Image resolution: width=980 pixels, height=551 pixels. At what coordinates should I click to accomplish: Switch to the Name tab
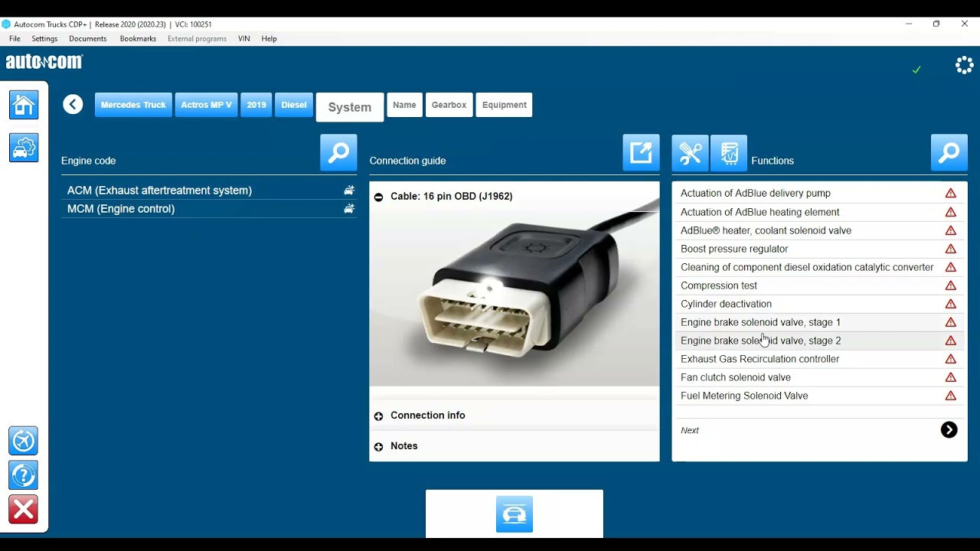[404, 105]
